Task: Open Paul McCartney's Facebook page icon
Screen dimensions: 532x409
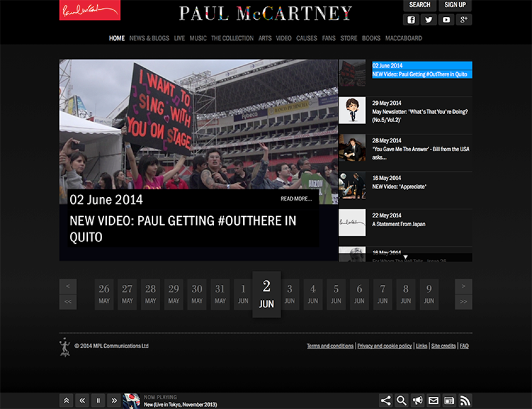Action: [x=410, y=20]
